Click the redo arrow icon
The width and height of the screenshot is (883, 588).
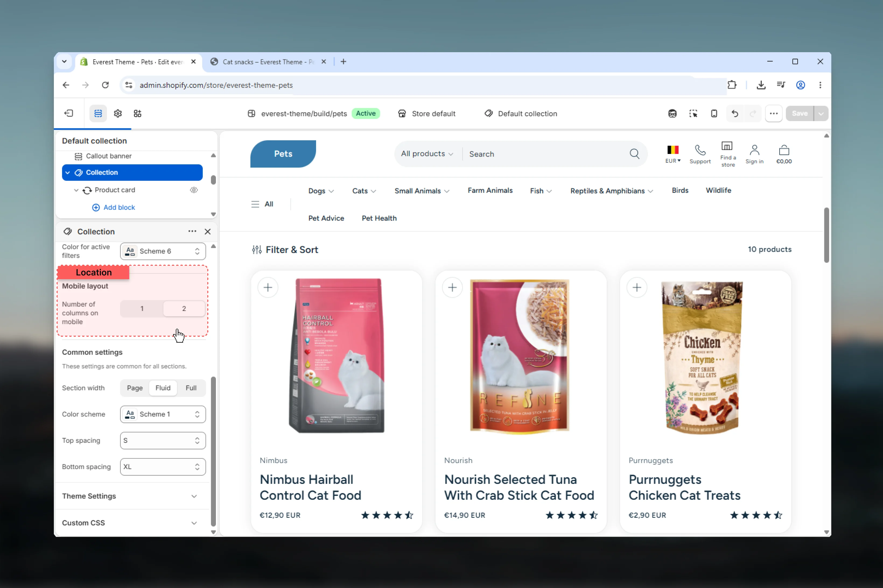[x=753, y=113]
